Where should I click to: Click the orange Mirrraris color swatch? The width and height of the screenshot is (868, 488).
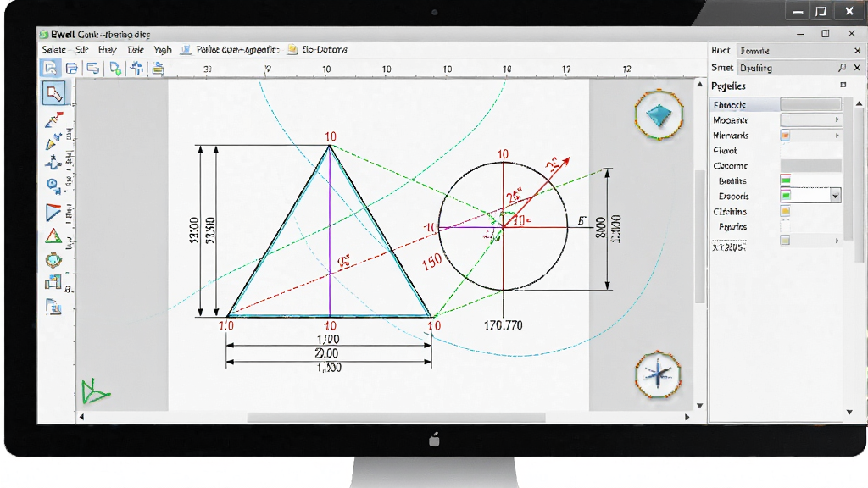pyautogui.click(x=785, y=136)
